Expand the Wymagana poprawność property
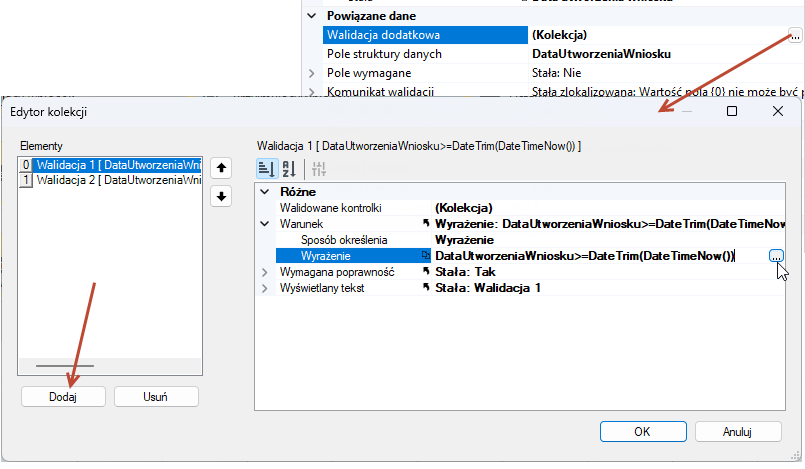 pos(264,272)
